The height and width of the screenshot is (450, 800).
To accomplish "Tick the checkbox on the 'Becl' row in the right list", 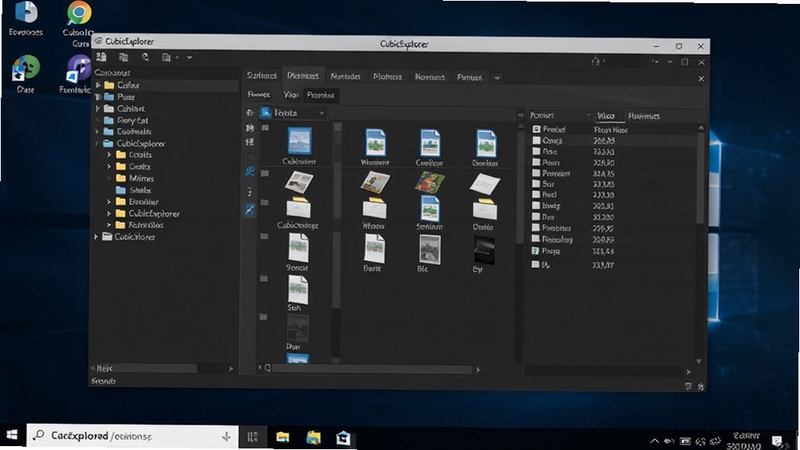I will point(536,194).
